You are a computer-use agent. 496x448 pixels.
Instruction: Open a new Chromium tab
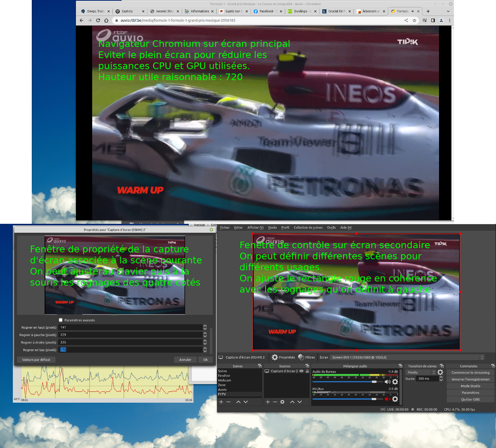point(428,11)
